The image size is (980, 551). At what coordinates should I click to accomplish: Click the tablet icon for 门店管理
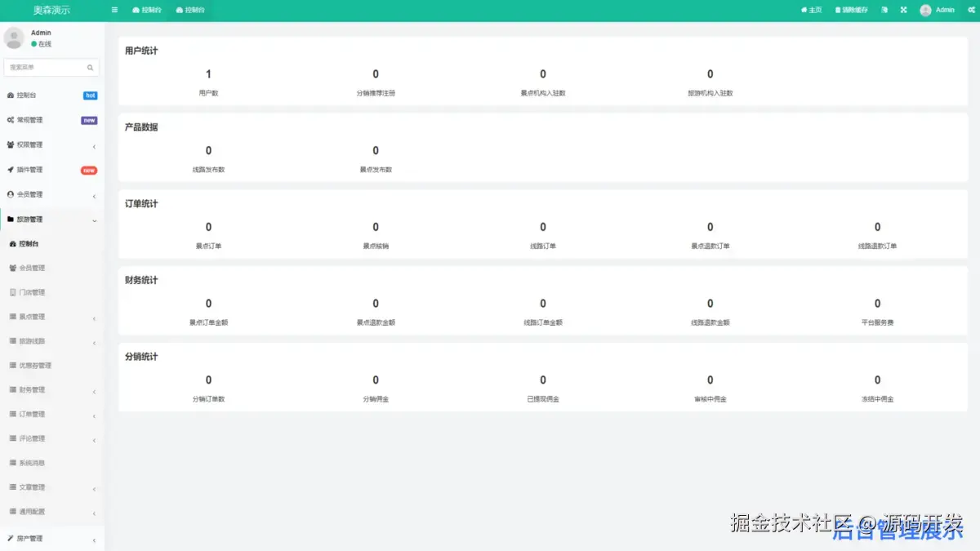tap(13, 292)
